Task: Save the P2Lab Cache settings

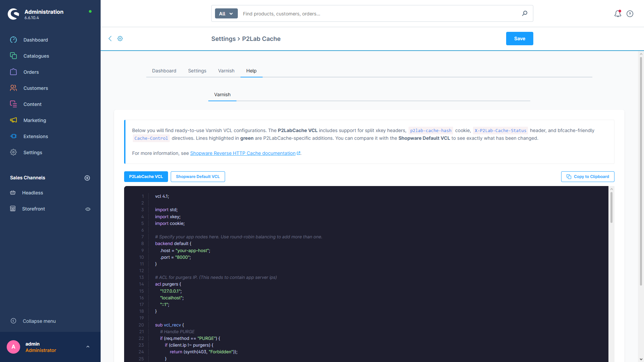Action: coord(520,39)
